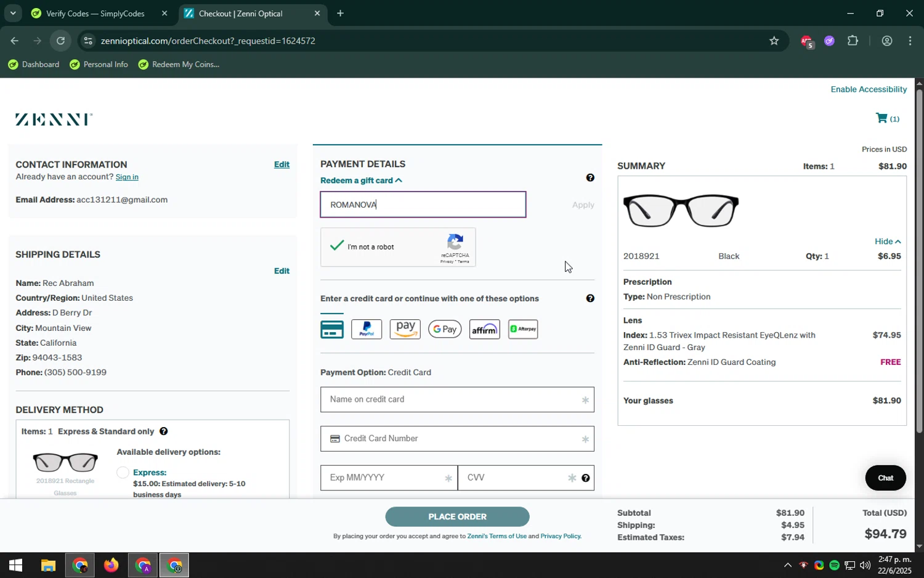The image size is (924, 578).
Task: Click the black glasses summary thumbnail
Action: (681, 211)
